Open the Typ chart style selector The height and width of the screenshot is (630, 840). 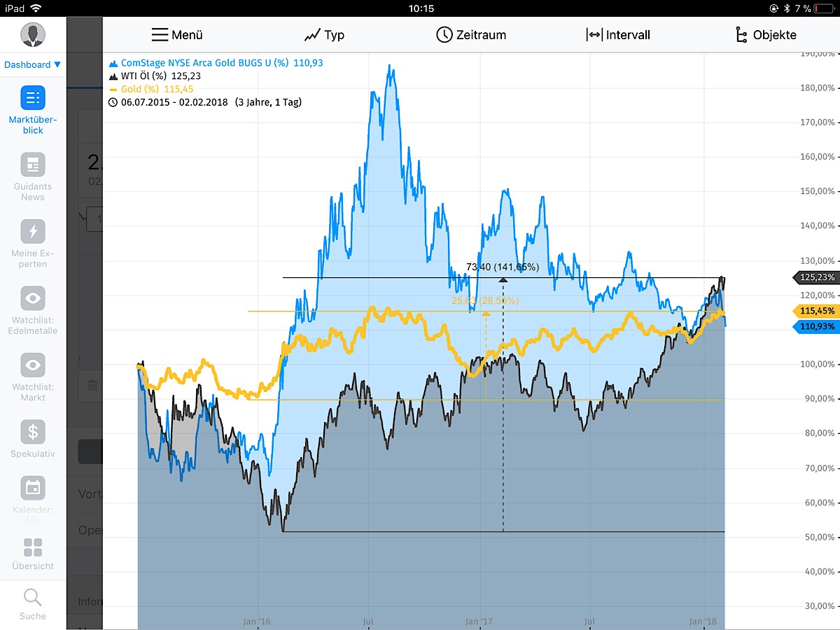(324, 34)
